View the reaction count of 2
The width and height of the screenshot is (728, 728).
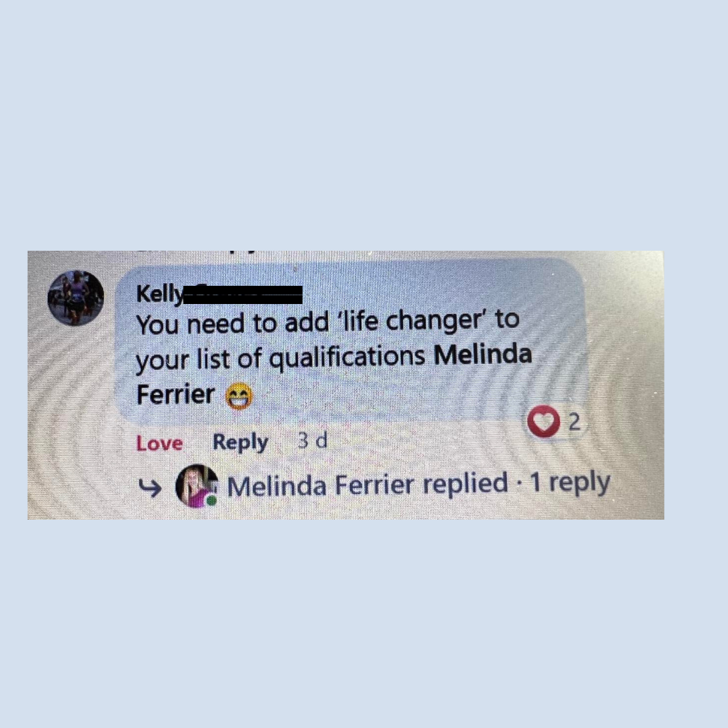(x=574, y=422)
